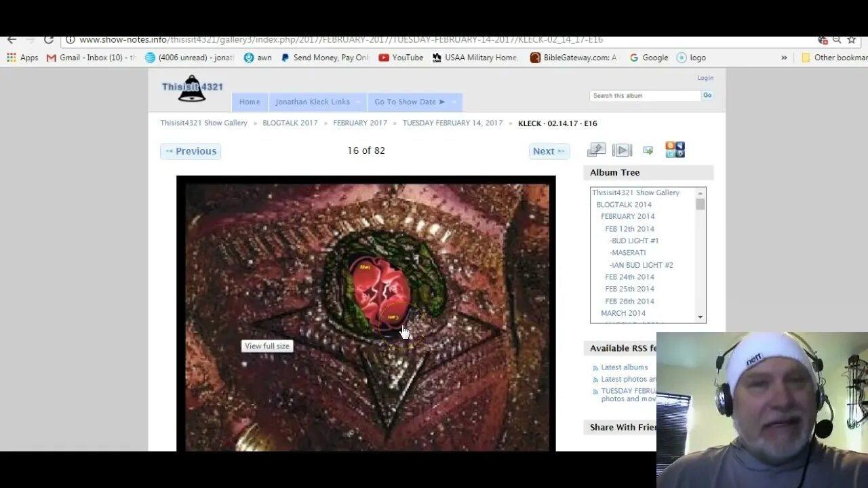Open the photo in the gallery viewer
The height and width of the screenshot is (488, 868).
[366, 314]
